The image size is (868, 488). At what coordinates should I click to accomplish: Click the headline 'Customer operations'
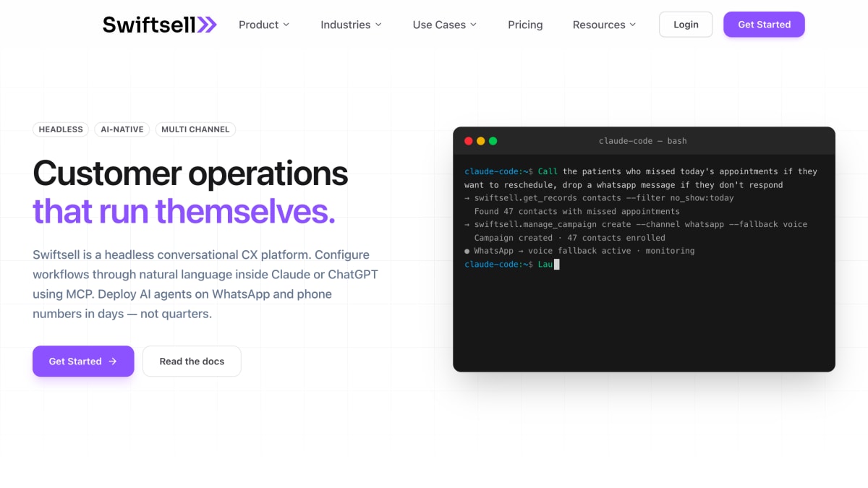click(x=190, y=174)
